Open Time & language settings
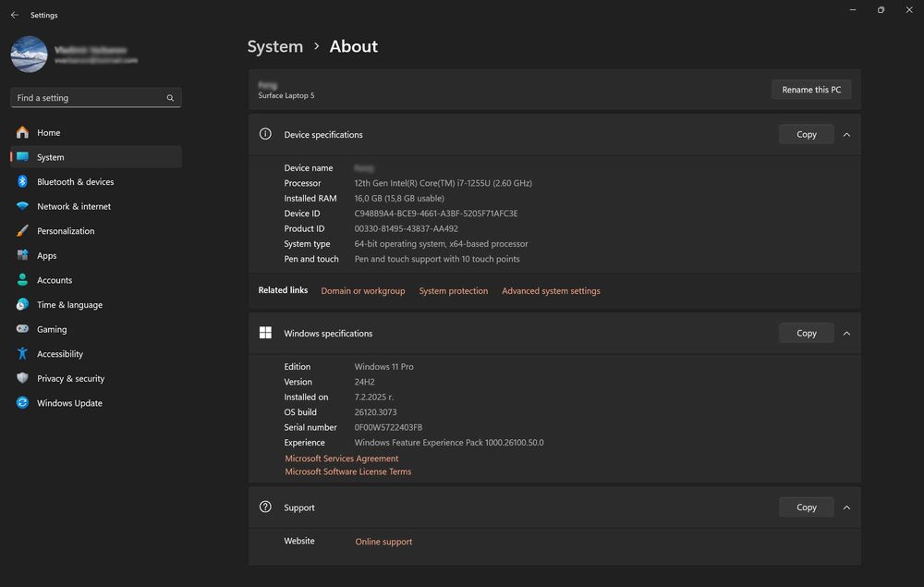The height and width of the screenshot is (587, 924). pyautogui.click(x=69, y=305)
